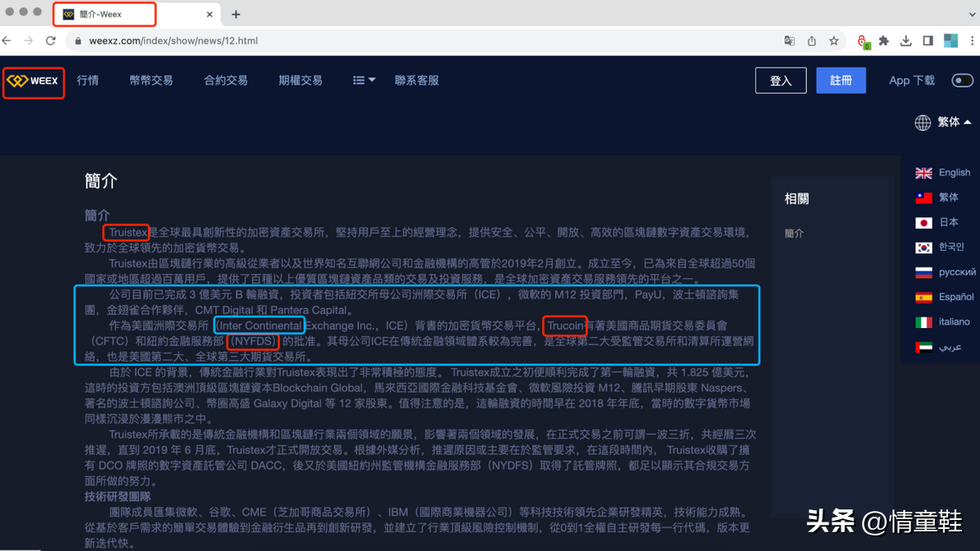Image resolution: width=980 pixels, height=551 pixels.
Task: Open the 簡介 link under 相關
Action: pos(794,233)
